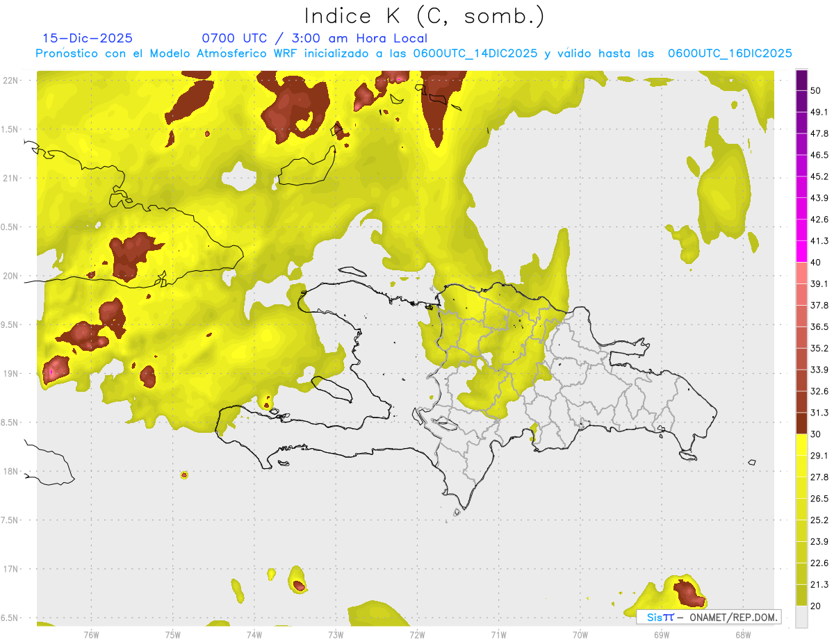The width and height of the screenshot is (834, 644).
Task: Click the '21.3' value on the color scale
Action: 819,584
